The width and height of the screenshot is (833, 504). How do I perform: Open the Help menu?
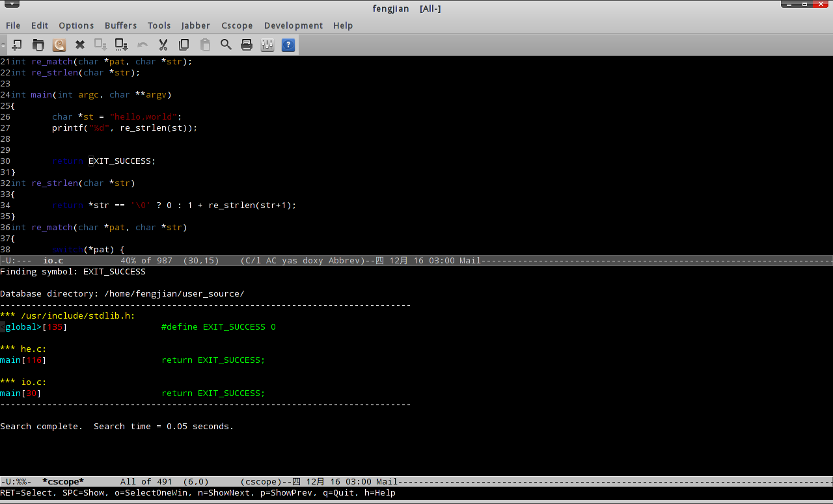(x=343, y=25)
